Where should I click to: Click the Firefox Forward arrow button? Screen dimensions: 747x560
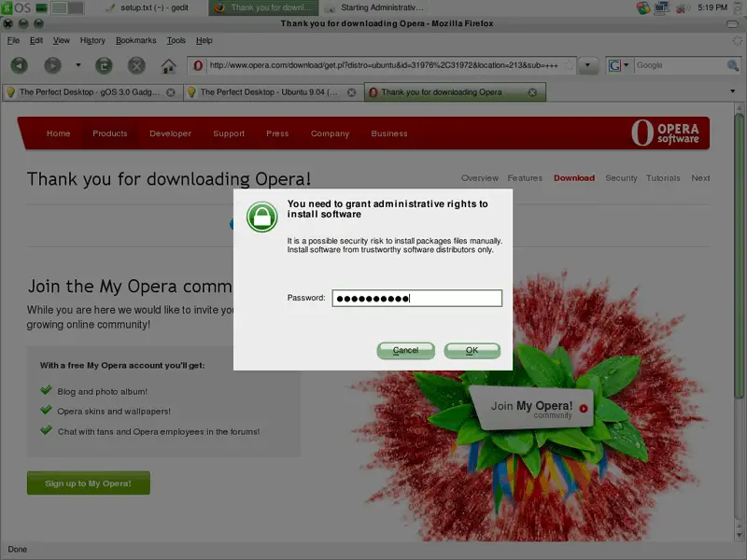(52, 65)
